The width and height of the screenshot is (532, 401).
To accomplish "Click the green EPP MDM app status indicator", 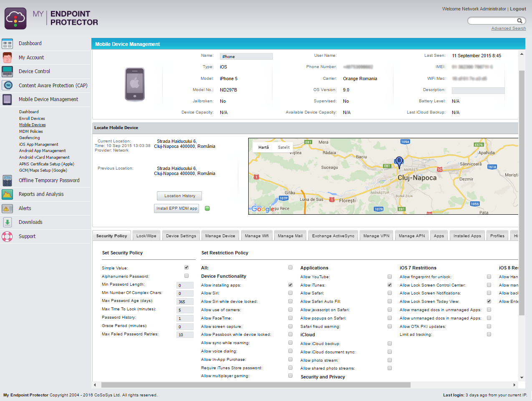I will (207, 208).
